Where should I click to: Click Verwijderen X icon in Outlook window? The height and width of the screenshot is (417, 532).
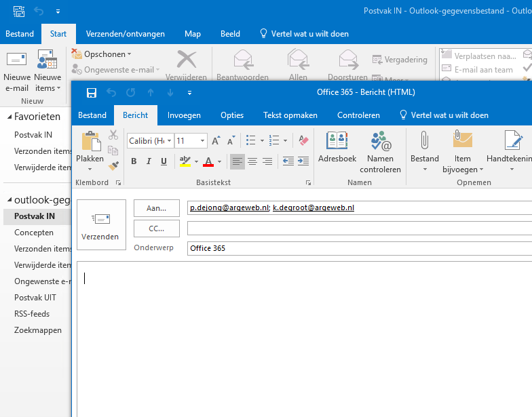tap(186, 60)
